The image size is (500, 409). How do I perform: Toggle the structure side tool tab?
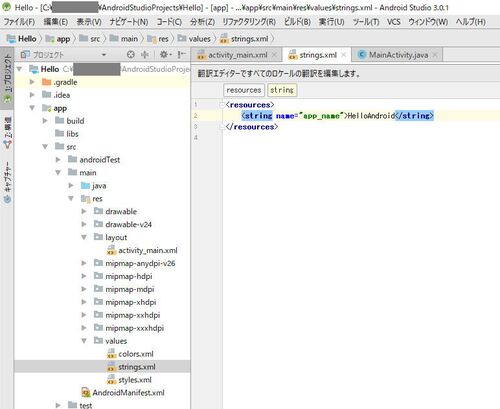tap(7, 132)
